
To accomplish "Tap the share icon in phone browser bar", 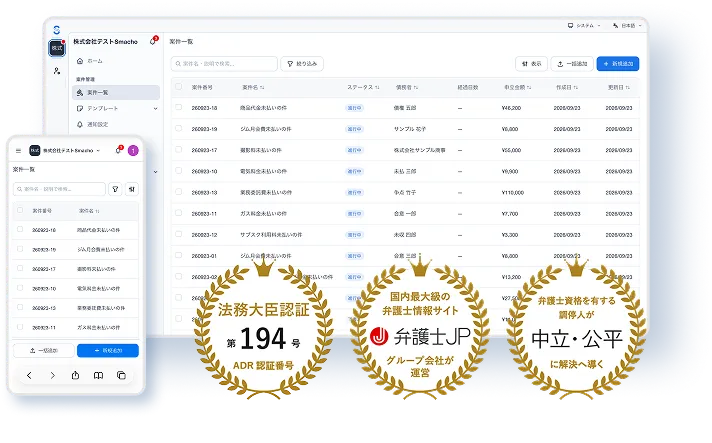I will pos(75,375).
